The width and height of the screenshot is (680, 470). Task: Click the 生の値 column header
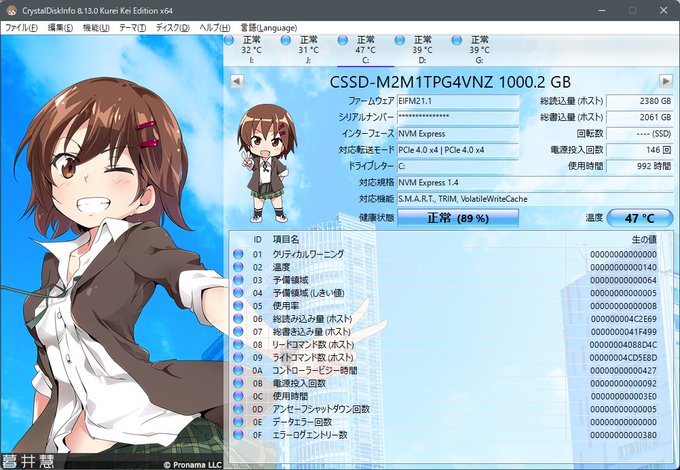pos(644,239)
